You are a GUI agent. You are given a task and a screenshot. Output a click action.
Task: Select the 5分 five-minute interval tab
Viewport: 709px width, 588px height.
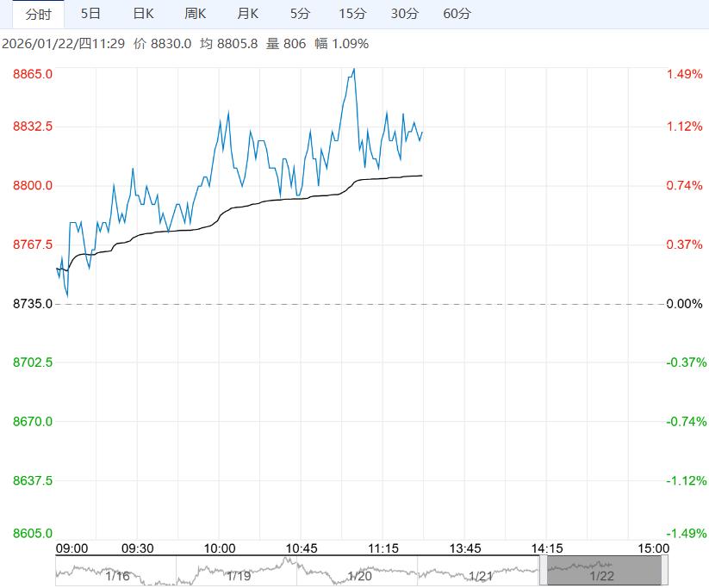click(x=300, y=14)
